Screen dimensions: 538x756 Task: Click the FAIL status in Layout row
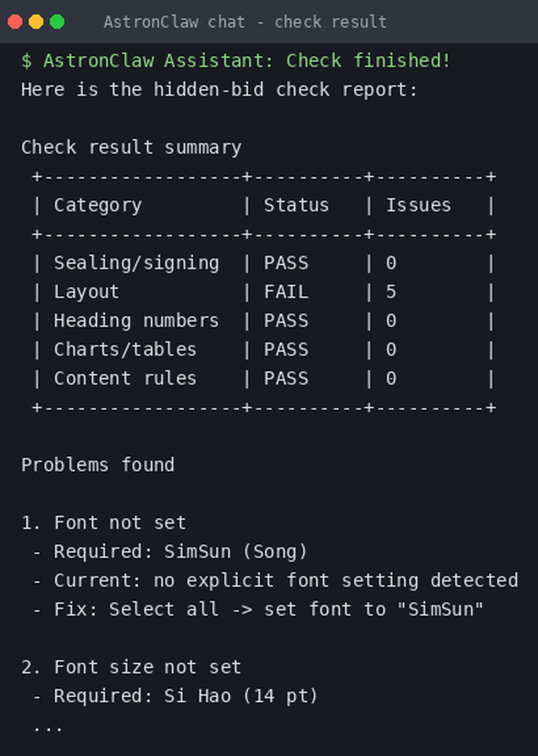pyautogui.click(x=286, y=292)
